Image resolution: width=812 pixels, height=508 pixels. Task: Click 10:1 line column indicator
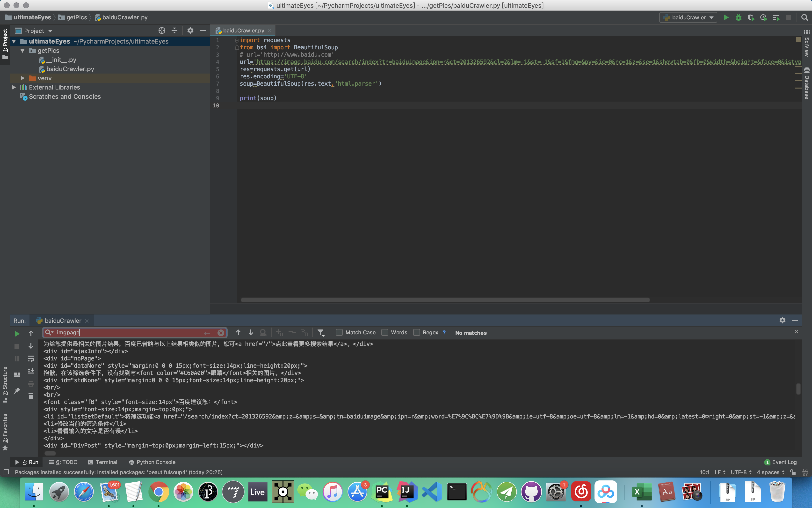tap(704, 472)
